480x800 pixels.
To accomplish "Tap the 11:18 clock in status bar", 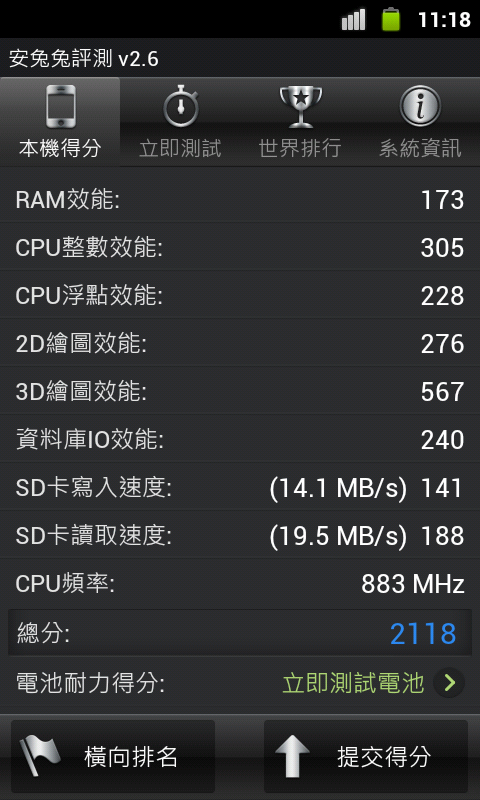I will tap(444, 20).
